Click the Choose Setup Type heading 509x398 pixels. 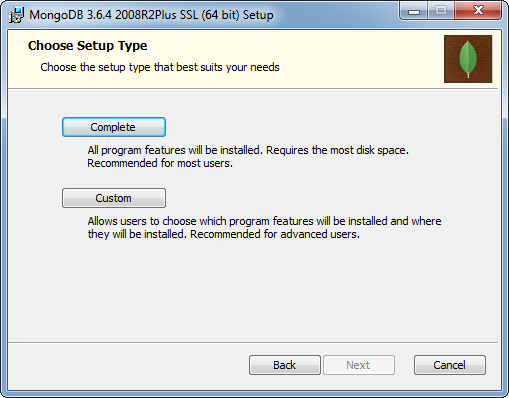[87, 46]
